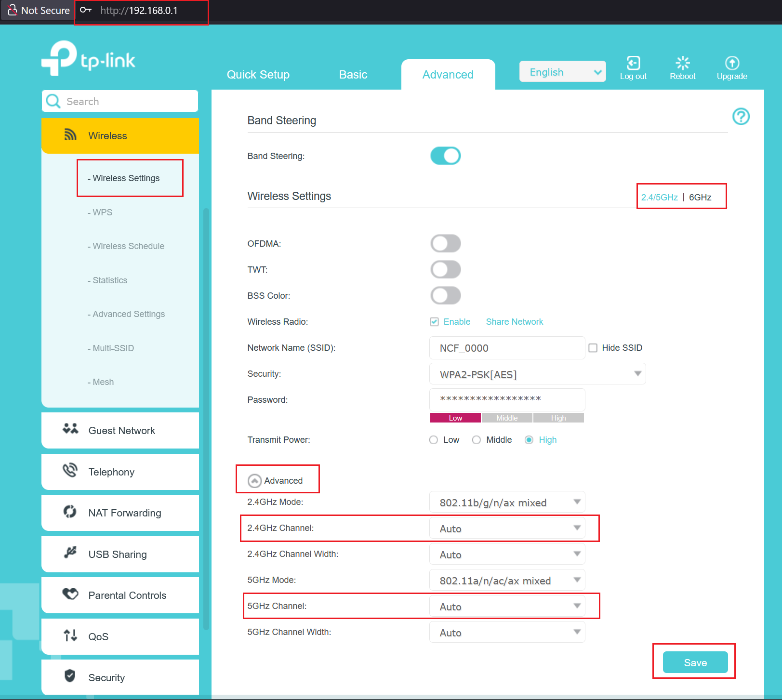Image resolution: width=782 pixels, height=700 pixels.
Task: Click the Log out icon
Action: [x=633, y=63]
